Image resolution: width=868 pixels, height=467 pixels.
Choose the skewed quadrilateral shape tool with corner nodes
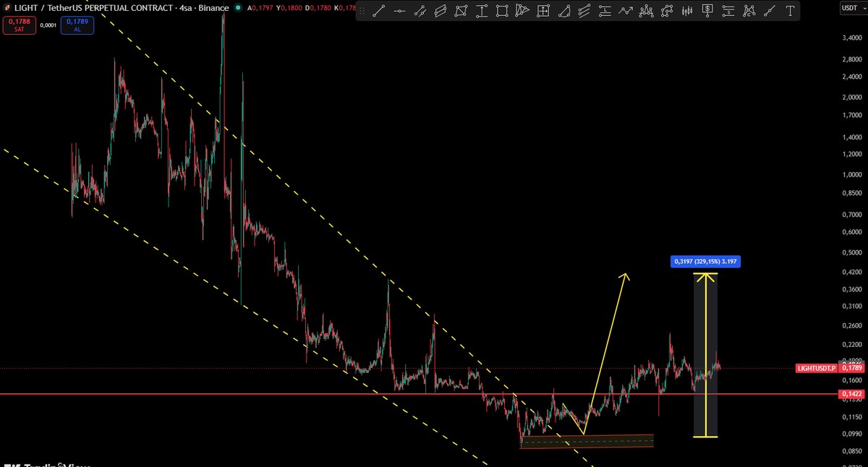[x=461, y=11]
